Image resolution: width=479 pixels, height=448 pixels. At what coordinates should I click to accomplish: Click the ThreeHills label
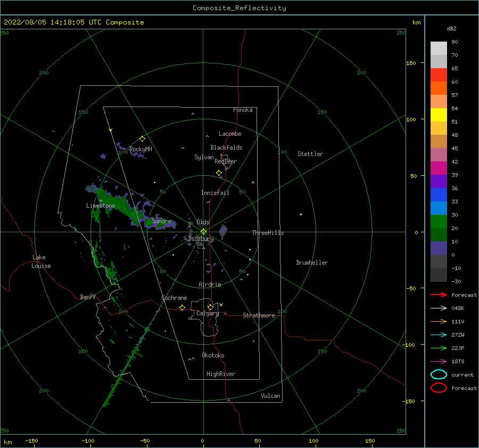268,233
